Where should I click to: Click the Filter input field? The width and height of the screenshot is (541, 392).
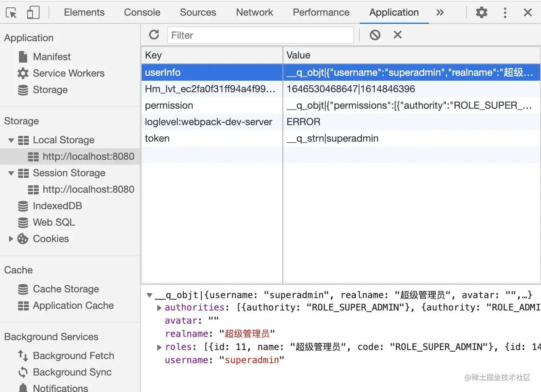click(260, 35)
